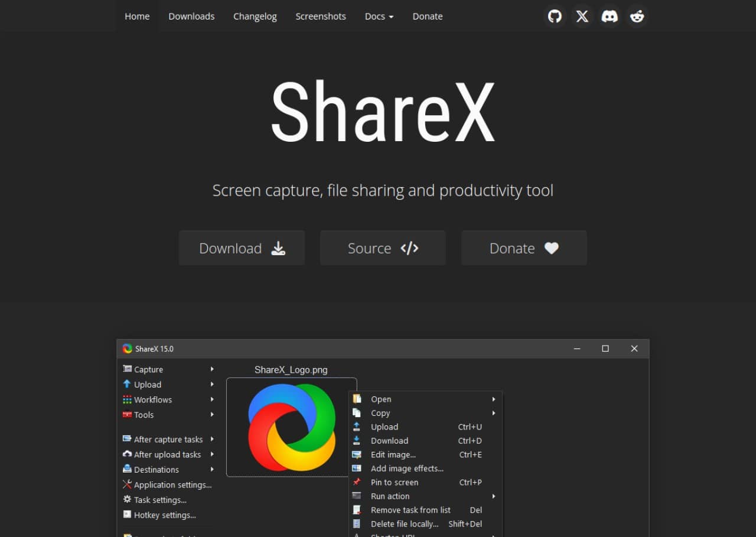This screenshot has height=537, width=756.
Task: Click the Ctrl+D shortcut label beside Download
Action: pyautogui.click(x=470, y=440)
